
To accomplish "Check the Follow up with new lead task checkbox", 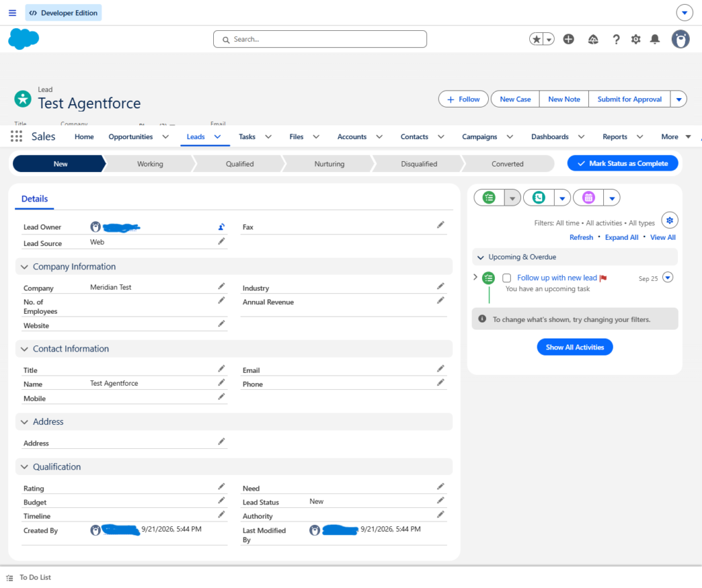I will click(507, 278).
